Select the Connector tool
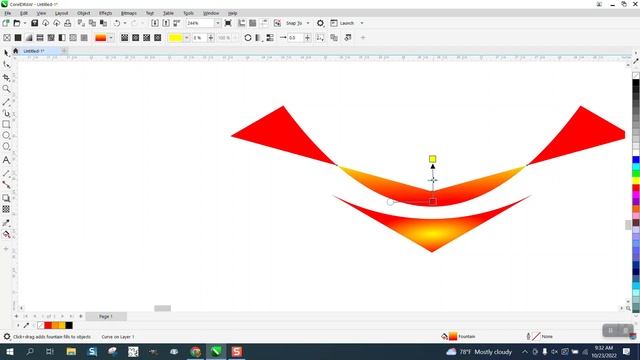This screenshot has width=640, height=360. (6, 184)
